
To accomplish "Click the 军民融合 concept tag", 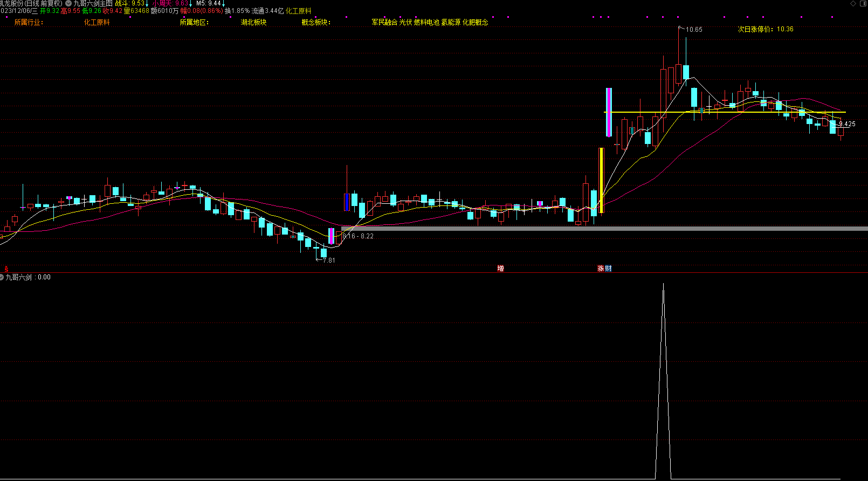I will (x=384, y=22).
